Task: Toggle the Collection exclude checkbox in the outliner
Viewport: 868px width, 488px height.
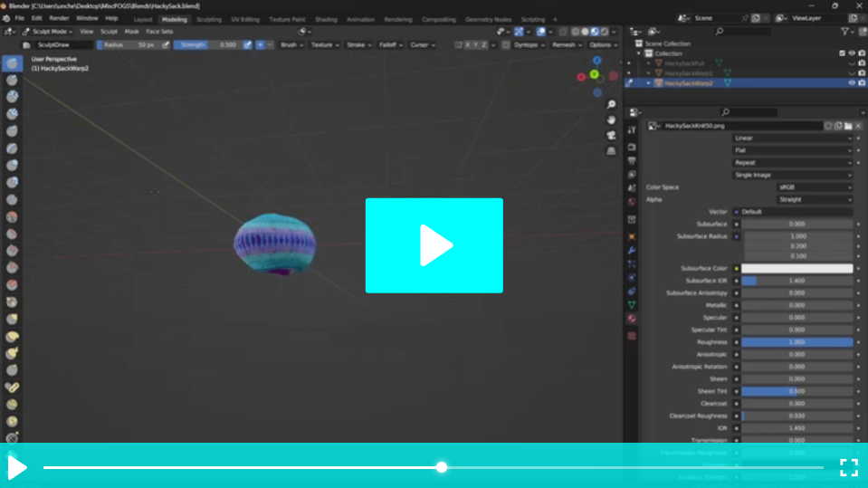Action: (x=842, y=53)
